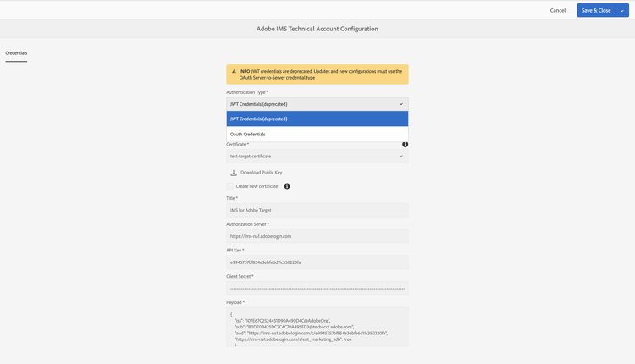The image size is (635, 364).
Task: Select JWT Credentials (deprecated) option
Action: [317, 119]
